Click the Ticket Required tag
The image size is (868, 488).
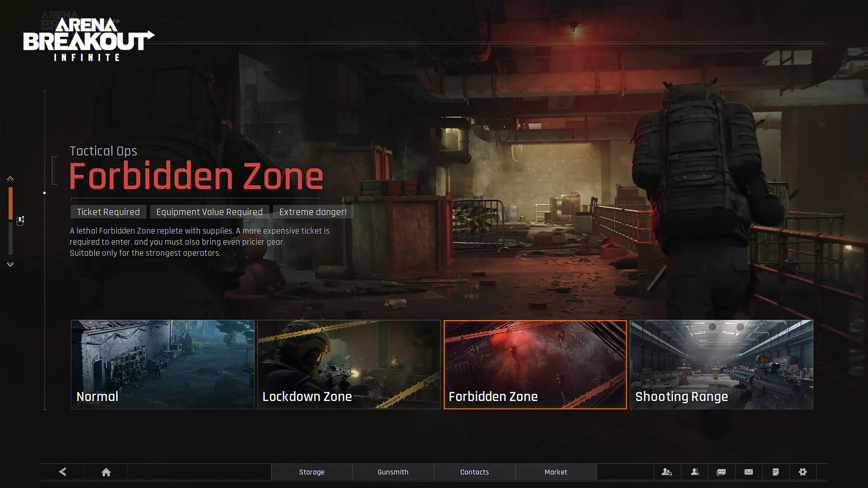click(108, 212)
